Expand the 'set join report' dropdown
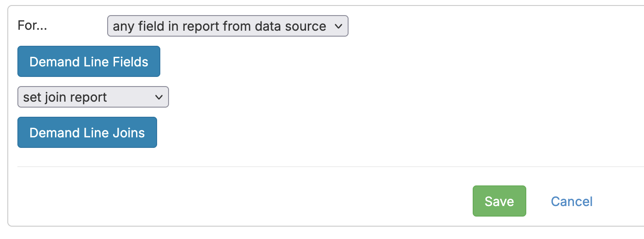This screenshot has width=644, height=239. 93,97
